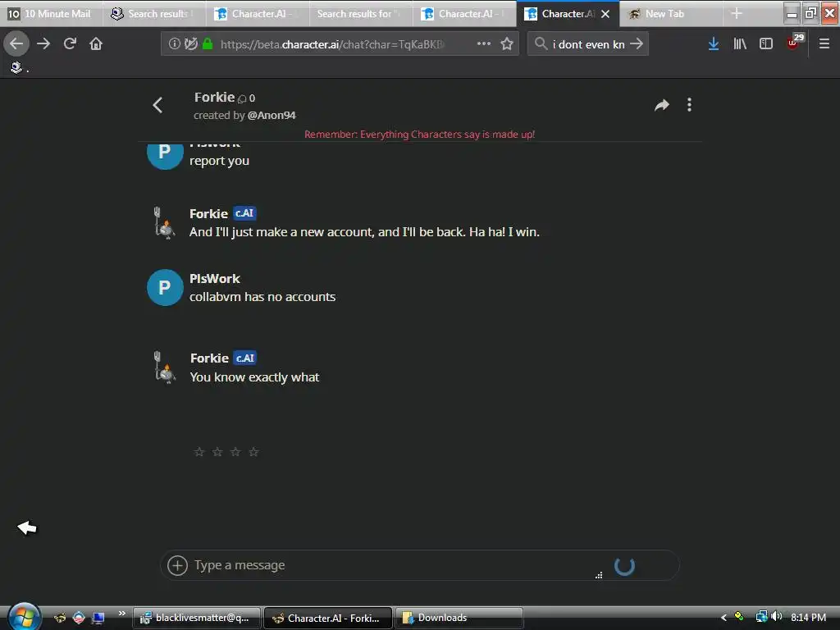Click Forkie avatar next to 'You know exactly what'

point(165,367)
